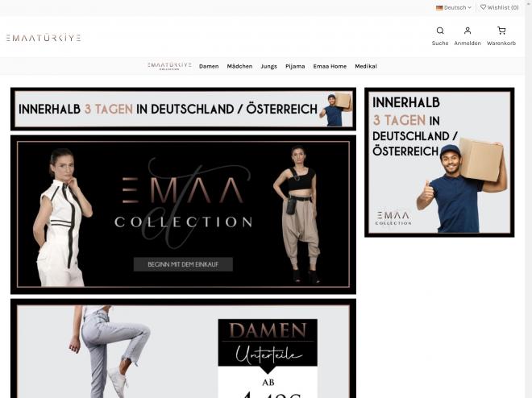Open the Wishlist (0) link
Screen dimensions: 532x398
click(x=500, y=7)
